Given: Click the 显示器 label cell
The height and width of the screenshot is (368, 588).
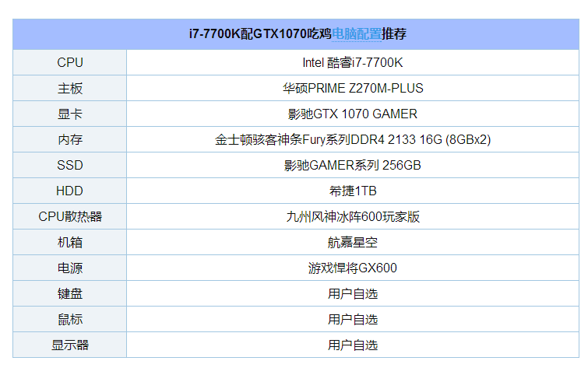Looking at the screenshot, I should [x=70, y=345].
